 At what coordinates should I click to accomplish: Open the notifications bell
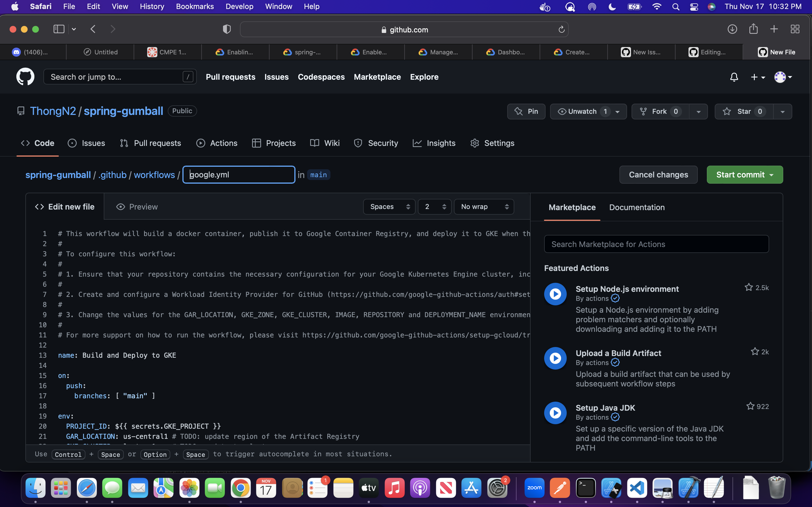(x=734, y=77)
